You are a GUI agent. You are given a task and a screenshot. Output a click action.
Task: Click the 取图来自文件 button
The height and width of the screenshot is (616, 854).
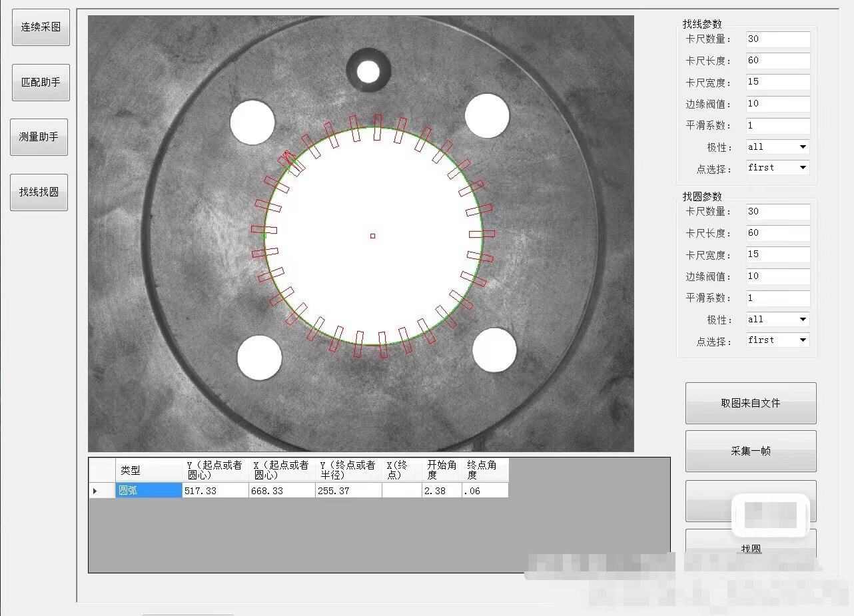(x=751, y=404)
